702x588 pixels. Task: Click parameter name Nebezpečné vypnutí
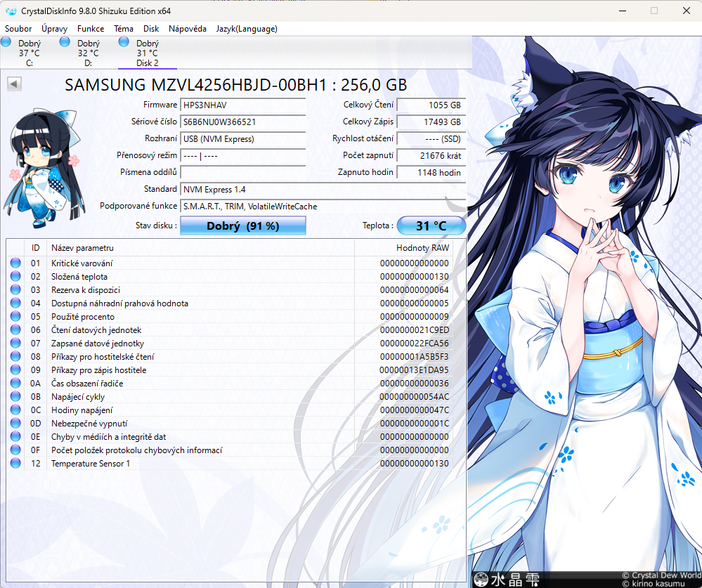(x=89, y=424)
